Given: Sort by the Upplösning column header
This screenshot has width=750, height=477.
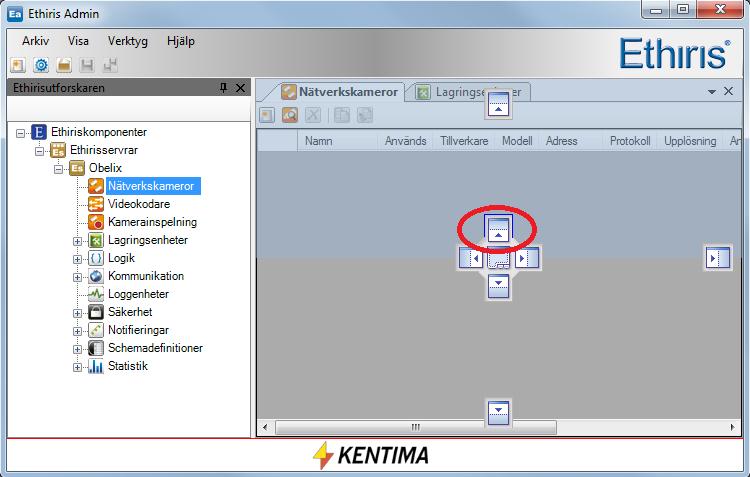Looking at the screenshot, I should coord(690,141).
